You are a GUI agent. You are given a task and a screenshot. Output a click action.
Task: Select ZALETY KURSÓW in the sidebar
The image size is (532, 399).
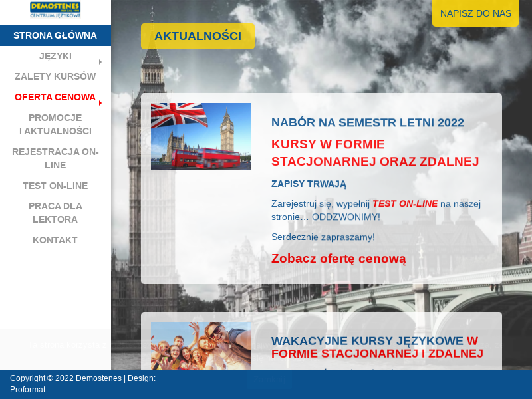pos(55,76)
